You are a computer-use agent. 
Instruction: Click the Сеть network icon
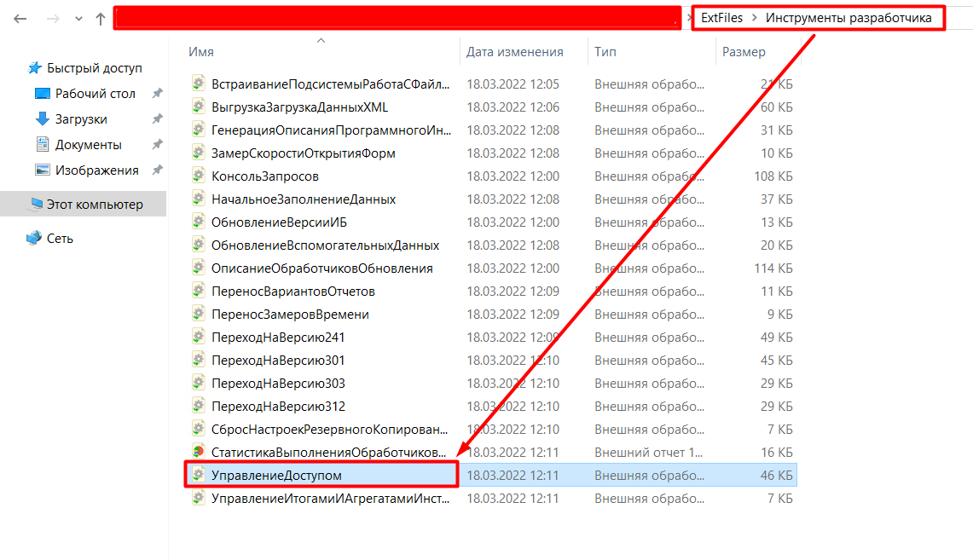click(34, 239)
